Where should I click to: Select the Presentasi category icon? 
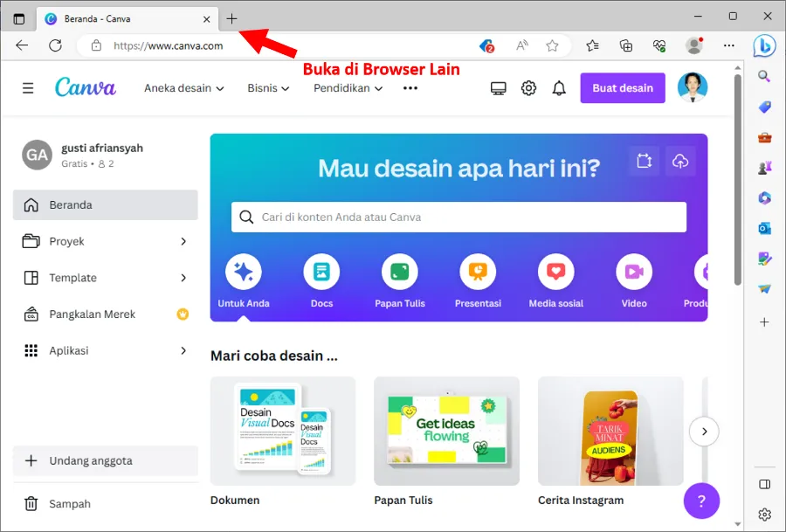coord(478,272)
